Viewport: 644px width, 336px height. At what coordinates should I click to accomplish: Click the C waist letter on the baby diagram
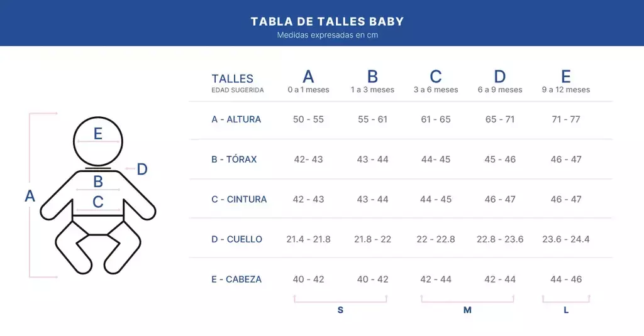tap(98, 202)
